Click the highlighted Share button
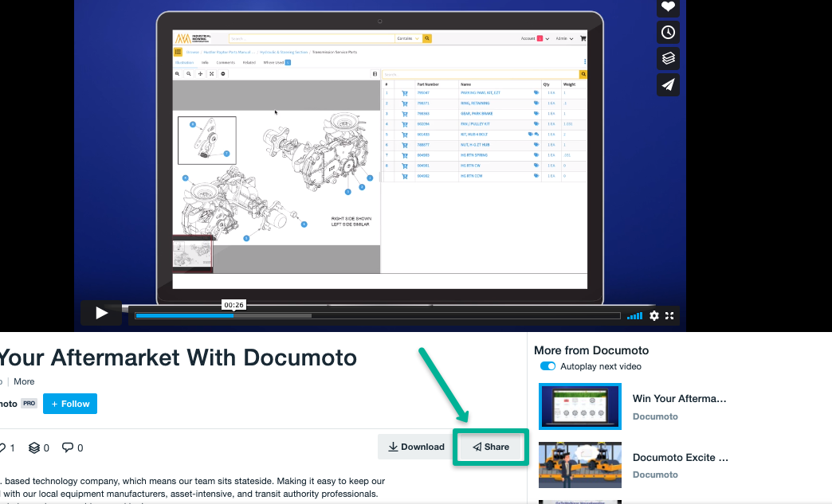832x504 pixels. 490,447
